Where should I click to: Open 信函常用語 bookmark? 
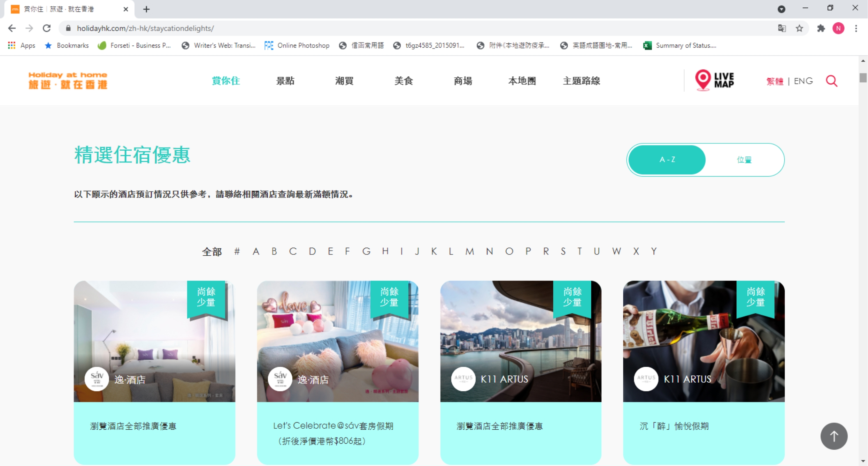click(362, 45)
